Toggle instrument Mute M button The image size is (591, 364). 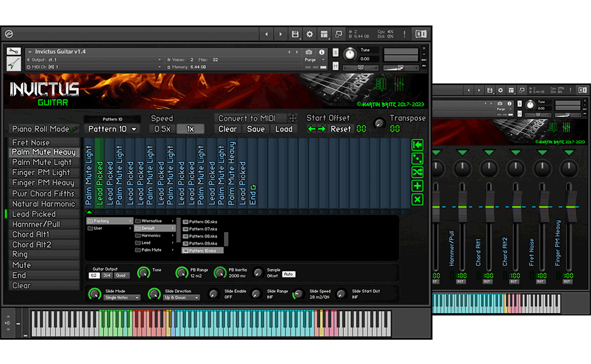click(x=336, y=66)
